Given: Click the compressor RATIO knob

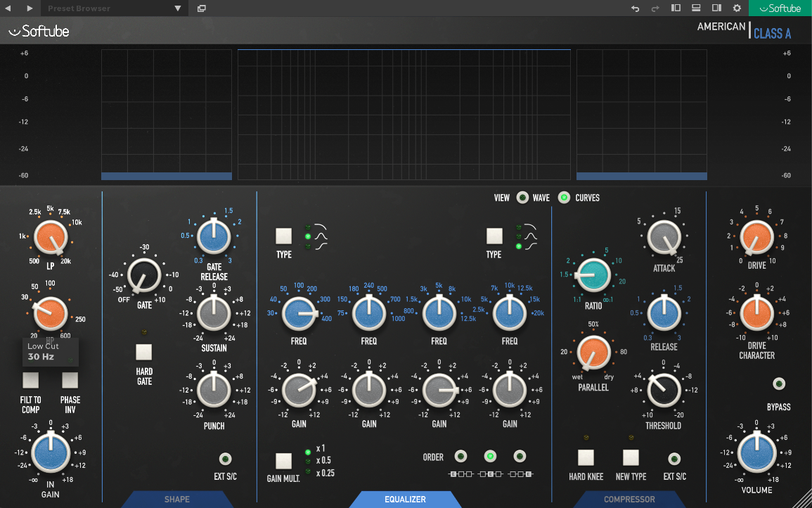Looking at the screenshot, I should click(x=593, y=274).
